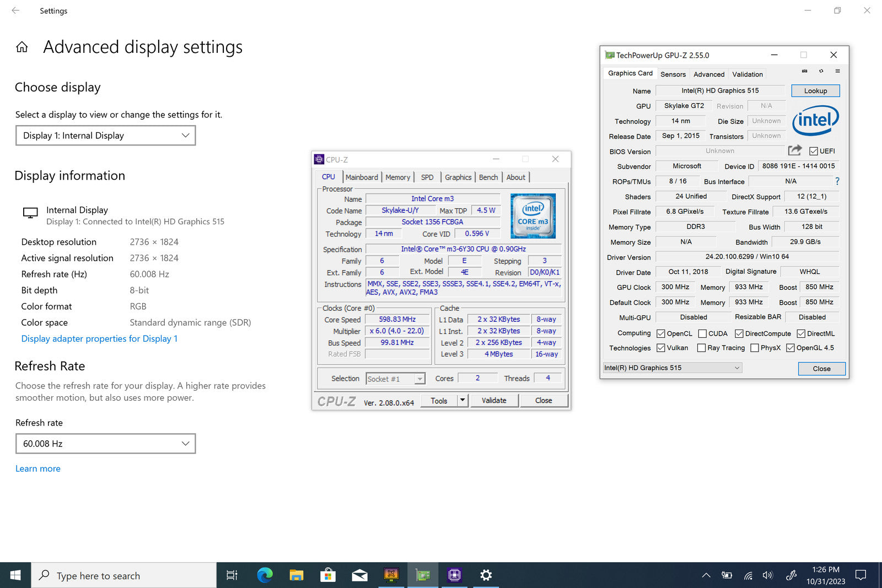
Task: Open Microsoft Store from the taskbar
Action: (x=328, y=575)
